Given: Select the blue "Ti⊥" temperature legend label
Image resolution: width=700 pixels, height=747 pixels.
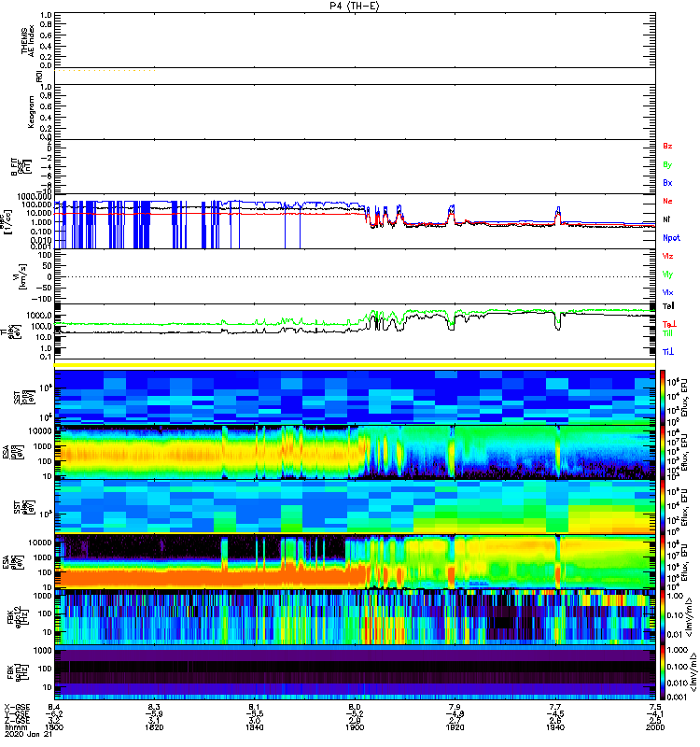Looking at the screenshot, I should [668, 352].
